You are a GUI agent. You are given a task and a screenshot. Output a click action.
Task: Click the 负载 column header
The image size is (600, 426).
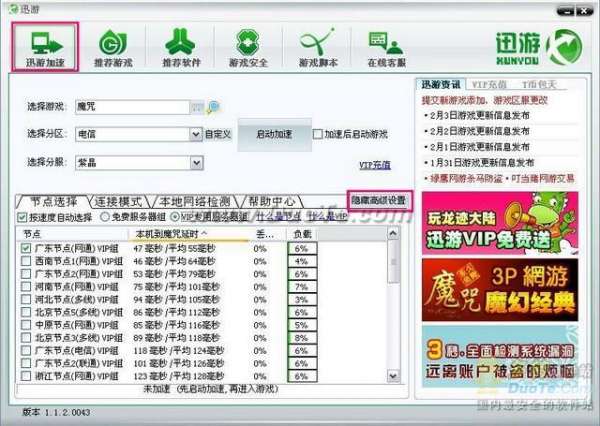(x=302, y=234)
